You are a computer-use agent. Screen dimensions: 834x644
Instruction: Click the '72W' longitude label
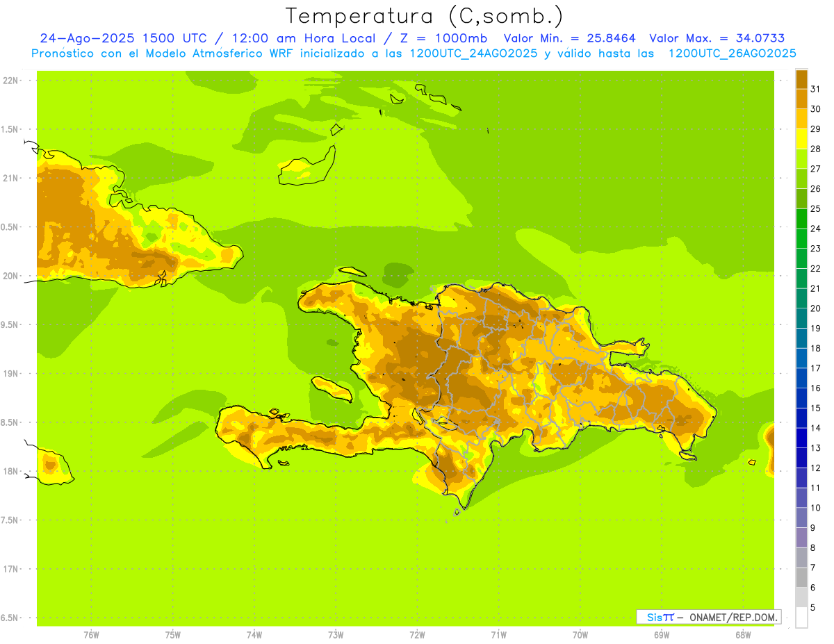click(417, 635)
